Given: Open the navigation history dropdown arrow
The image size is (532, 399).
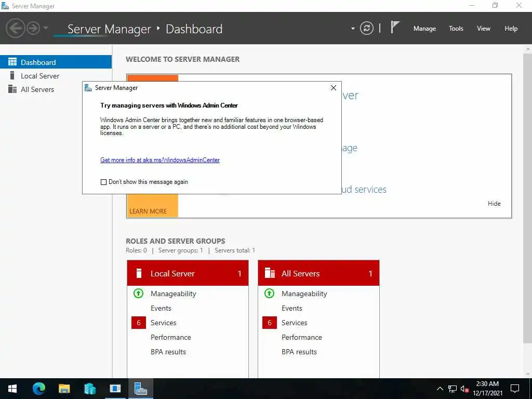Looking at the screenshot, I should [x=46, y=28].
